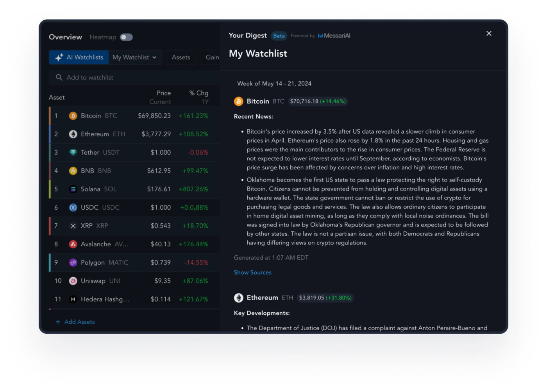The height and width of the screenshot is (392, 547).
Task: Click the Bitcoin logo in the digest
Action: coord(238,102)
